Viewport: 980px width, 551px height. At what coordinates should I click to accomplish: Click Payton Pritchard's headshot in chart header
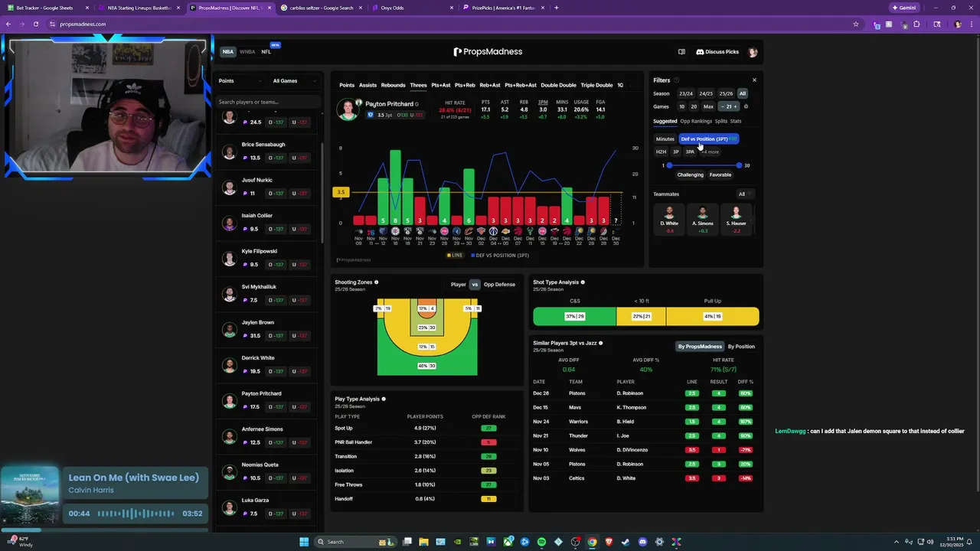pos(348,108)
